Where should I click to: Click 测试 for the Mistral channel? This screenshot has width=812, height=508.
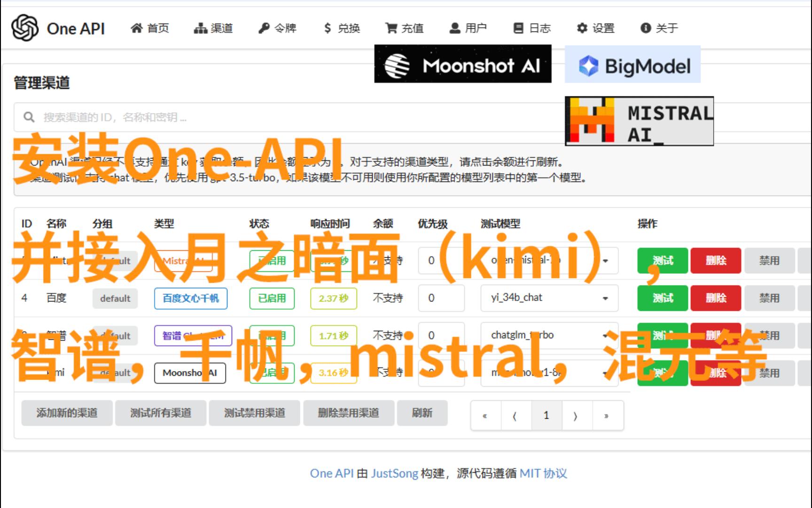663,261
